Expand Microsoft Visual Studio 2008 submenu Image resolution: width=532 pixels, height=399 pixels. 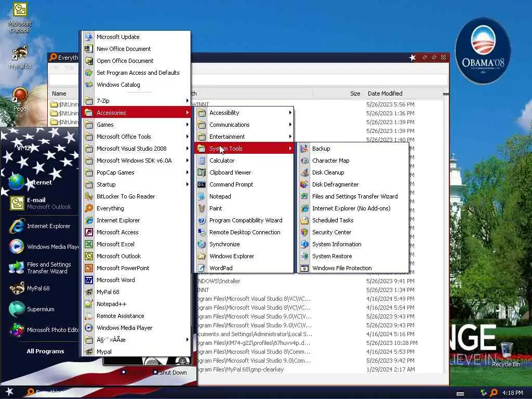pos(136,149)
